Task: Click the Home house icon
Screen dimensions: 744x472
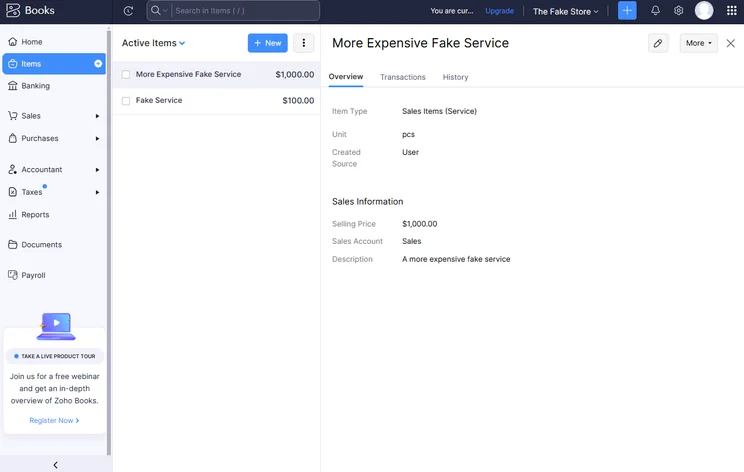Action: 13,42
